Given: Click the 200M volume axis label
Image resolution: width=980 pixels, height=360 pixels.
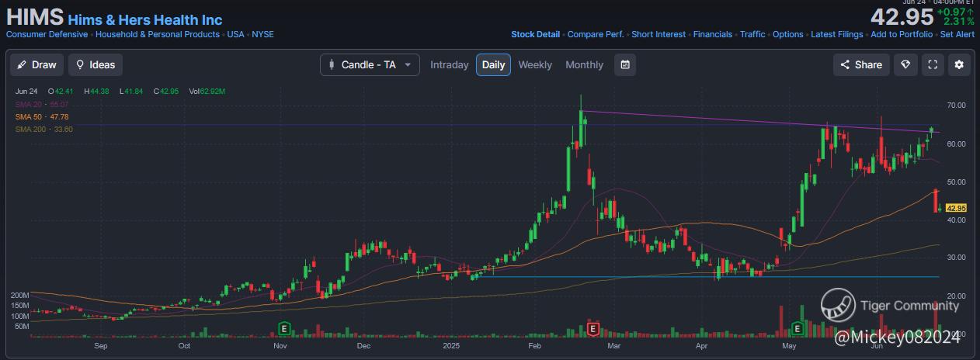Looking at the screenshot, I should tap(20, 296).
